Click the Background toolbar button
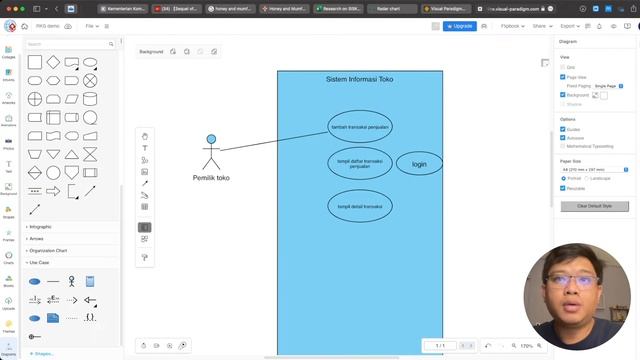This screenshot has width=640, height=360. [151, 52]
